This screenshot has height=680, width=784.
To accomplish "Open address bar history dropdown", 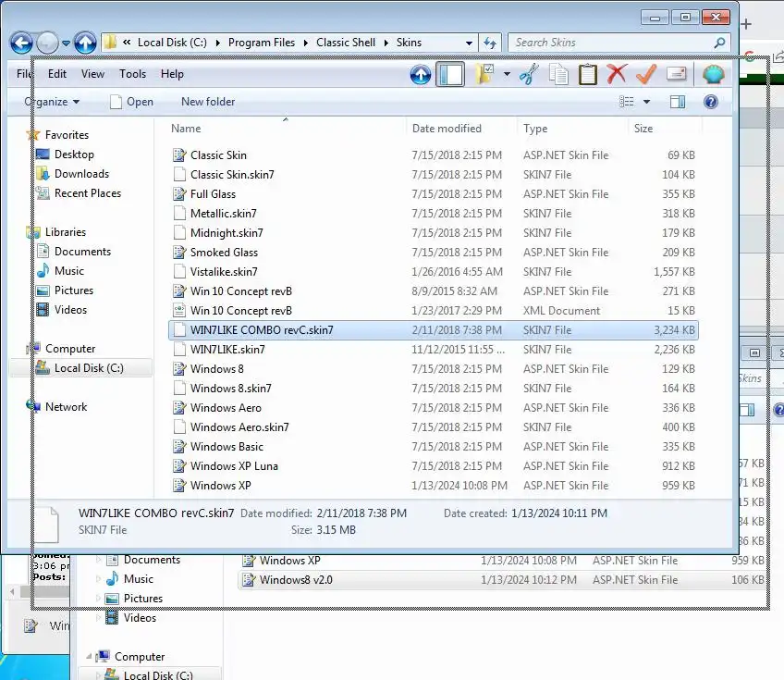I will pos(469,43).
